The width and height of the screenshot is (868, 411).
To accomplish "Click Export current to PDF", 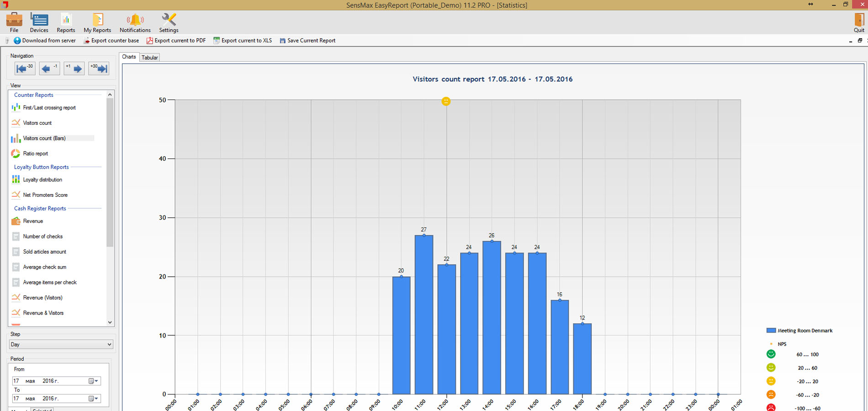I will [x=176, y=41].
